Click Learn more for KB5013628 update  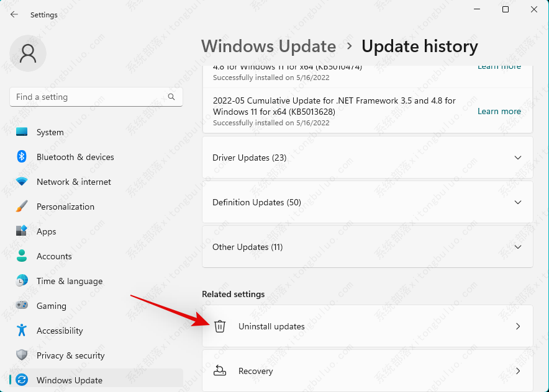click(x=499, y=111)
